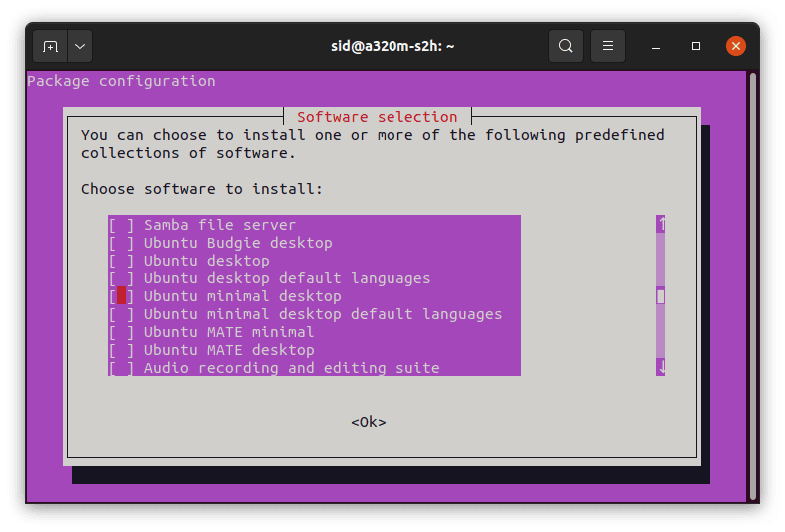
Task: Toggle the Ubuntu minimal desktop checkbox
Action: pos(121,296)
